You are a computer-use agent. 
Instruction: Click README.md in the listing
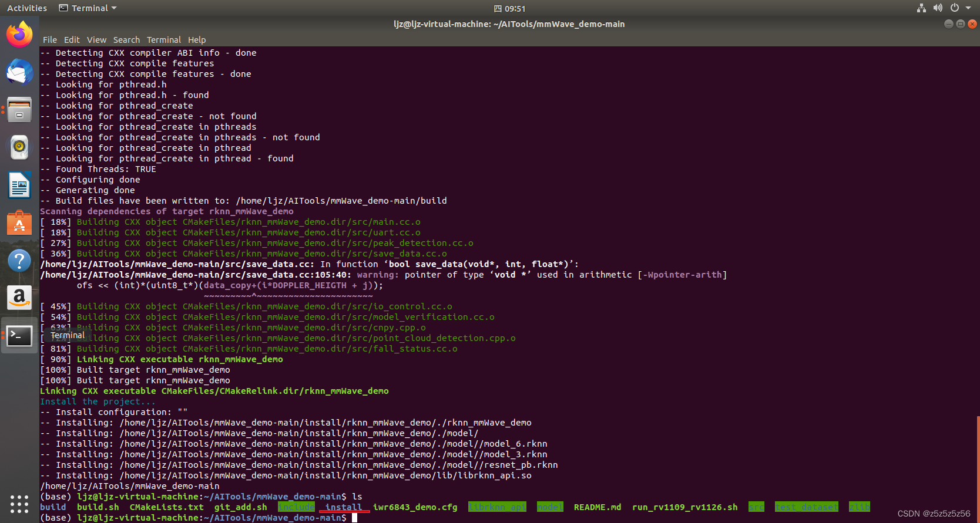point(598,507)
